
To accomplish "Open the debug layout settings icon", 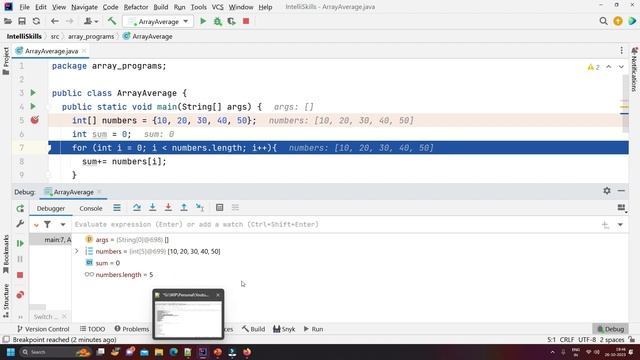I will pyautogui.click(x=622, y=208).
